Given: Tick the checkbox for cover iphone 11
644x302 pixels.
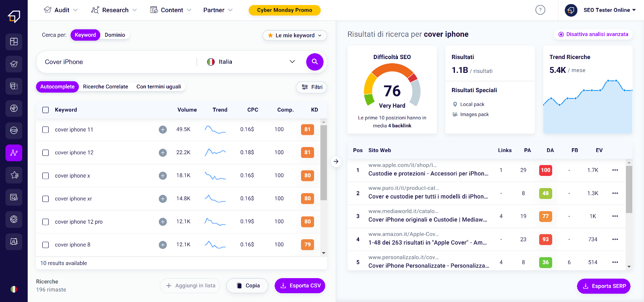Looking at the screenshot, I should pos(46,130).
